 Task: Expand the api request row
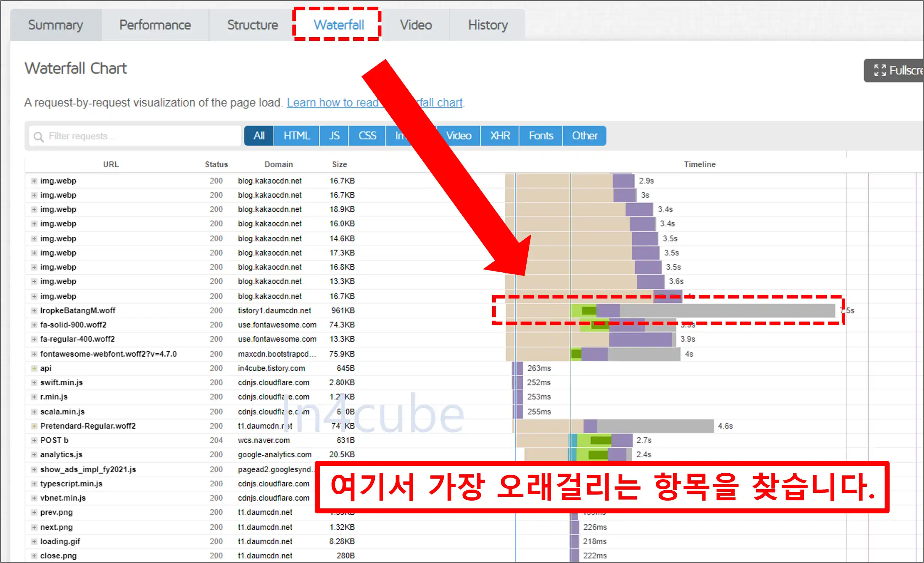(34, 368)
